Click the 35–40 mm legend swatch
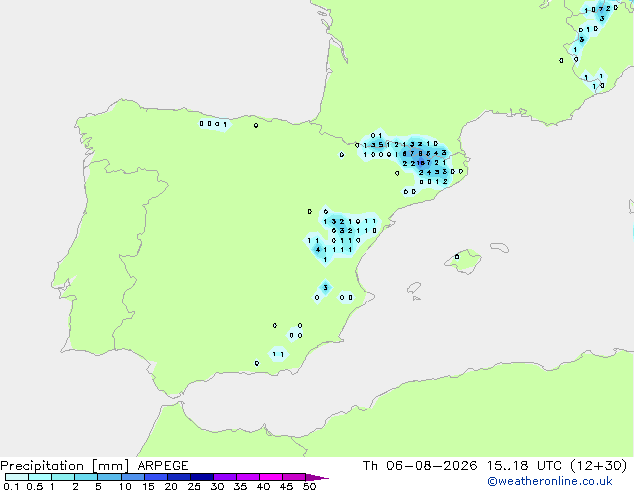Image resolution: width=634 pixels, height=490 pixels. point(247,477)
